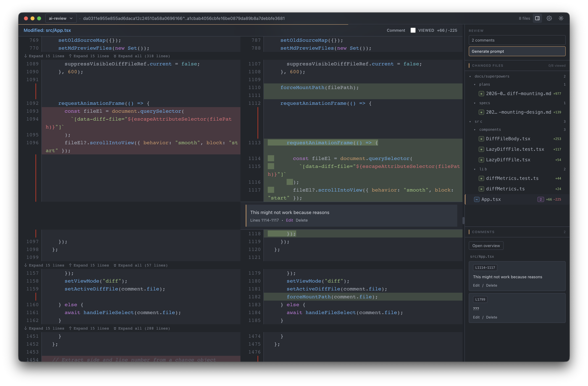Collapse the plans folder
The width and height of the screenshot is (588, 386).
tap(475, 85)
